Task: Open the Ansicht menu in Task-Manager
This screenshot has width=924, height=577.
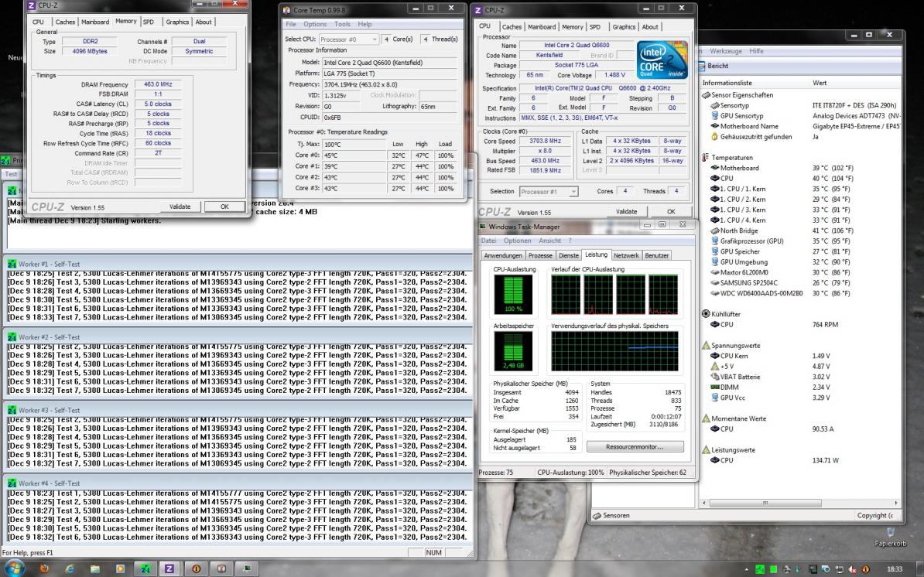Action: pos(549,241)
